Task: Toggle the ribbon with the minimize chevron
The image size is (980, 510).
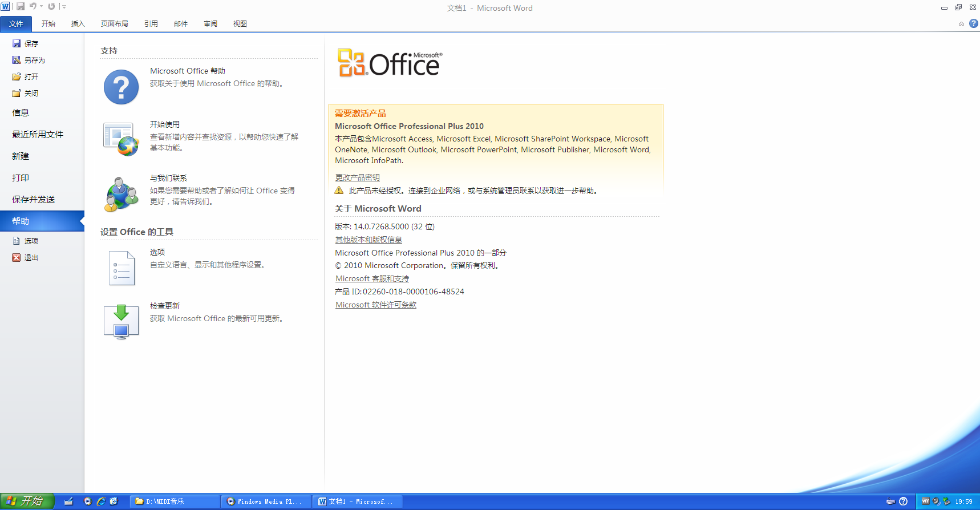Action: click(x=961, y=24)
